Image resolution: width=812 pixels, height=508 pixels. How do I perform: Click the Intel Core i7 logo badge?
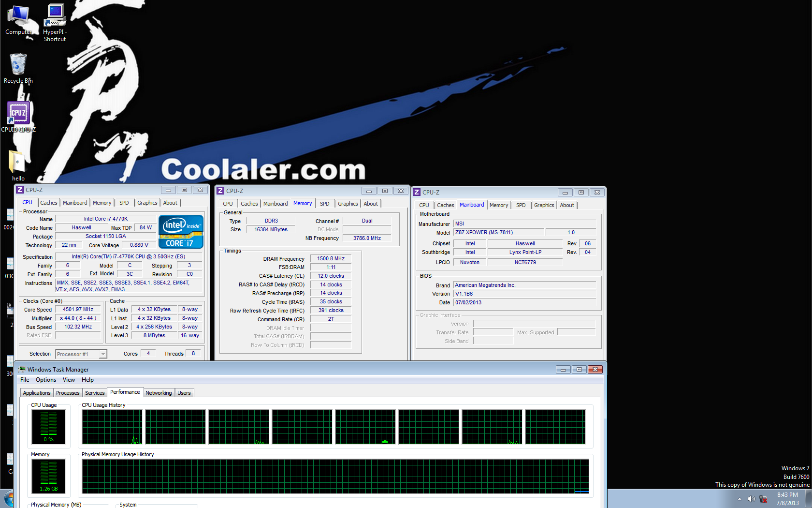181,232
